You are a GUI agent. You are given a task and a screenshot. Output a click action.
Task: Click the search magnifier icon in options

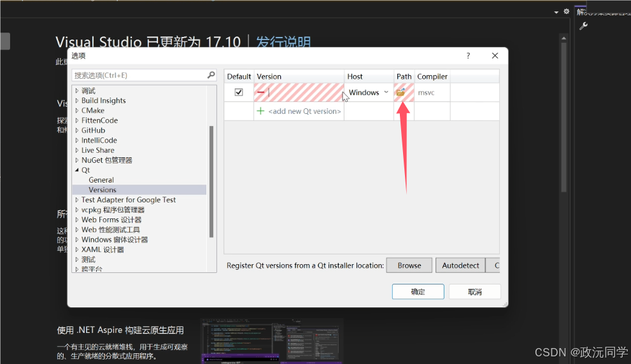coord(211,75)
